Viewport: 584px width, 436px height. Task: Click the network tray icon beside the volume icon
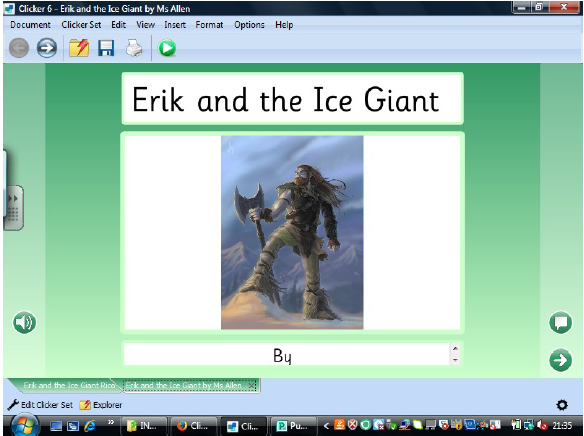[x=529, y=426]
